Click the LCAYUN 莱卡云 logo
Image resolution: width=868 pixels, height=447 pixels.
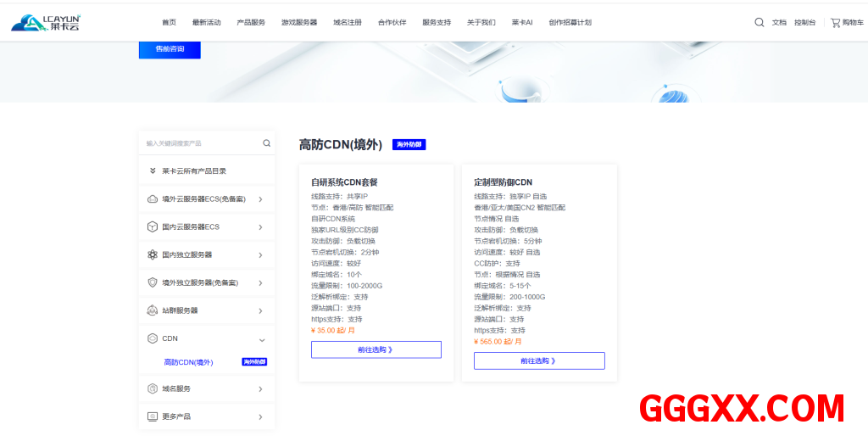46,22
